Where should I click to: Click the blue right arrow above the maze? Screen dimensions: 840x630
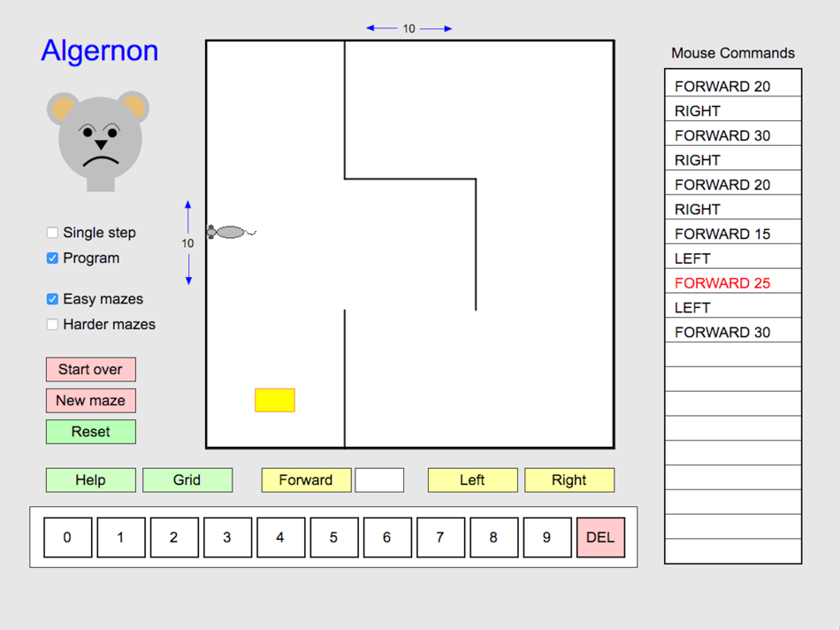(x=447, y=27)
